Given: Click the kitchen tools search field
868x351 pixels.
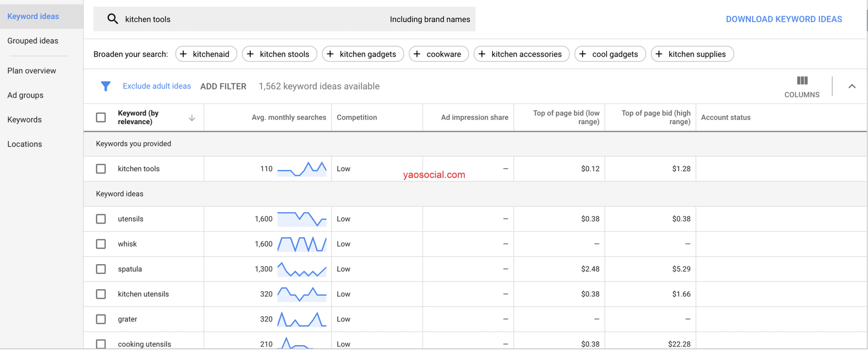Looking at the screenshot, I should click(x=244, y=20).
